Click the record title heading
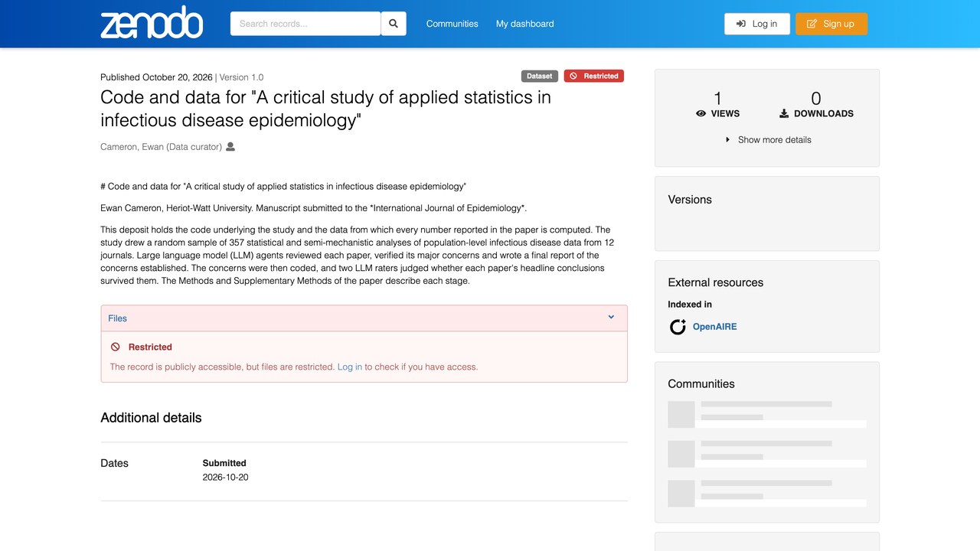This screenshot has height=551, width=980. (326, 109)
